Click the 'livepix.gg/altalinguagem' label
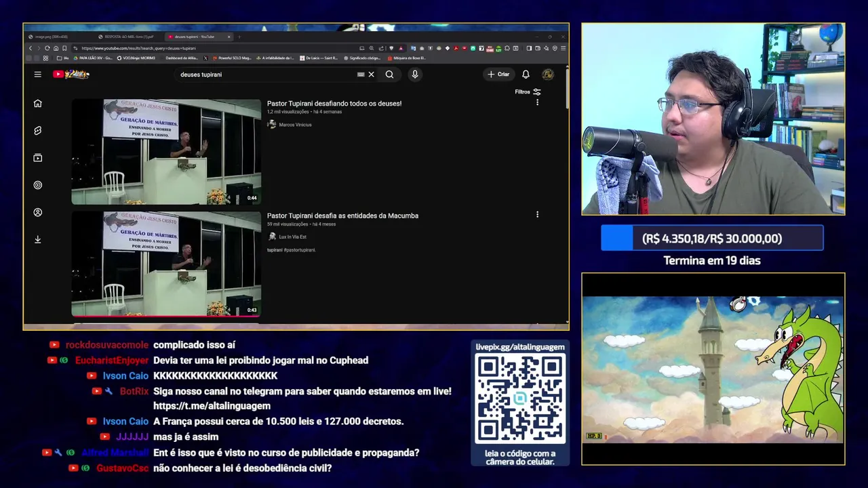Image resolution: width=868 pixels, height=488 pixels. (520, 347)
